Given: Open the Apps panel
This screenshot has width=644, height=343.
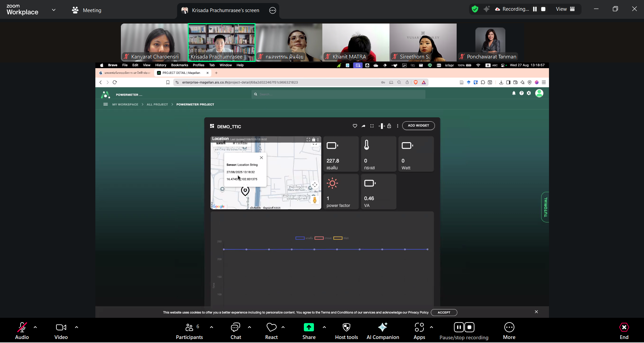Looking at the screenshot, I should pyautogui.click(x=419, y=331).
